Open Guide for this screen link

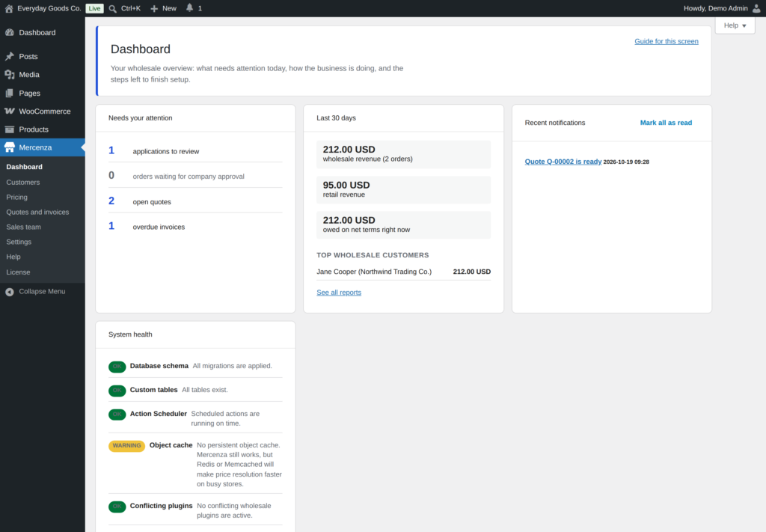[667, 41]
